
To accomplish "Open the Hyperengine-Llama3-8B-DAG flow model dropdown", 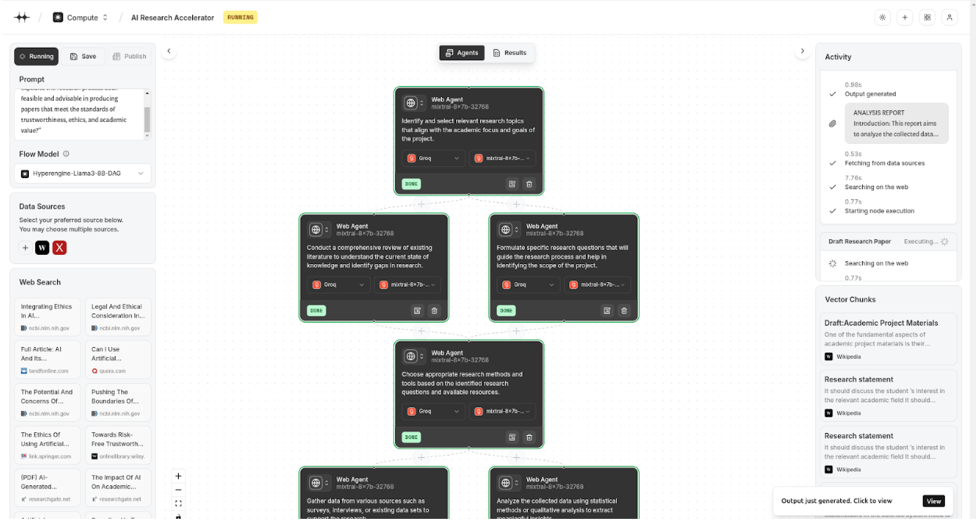I will (82, 173).
